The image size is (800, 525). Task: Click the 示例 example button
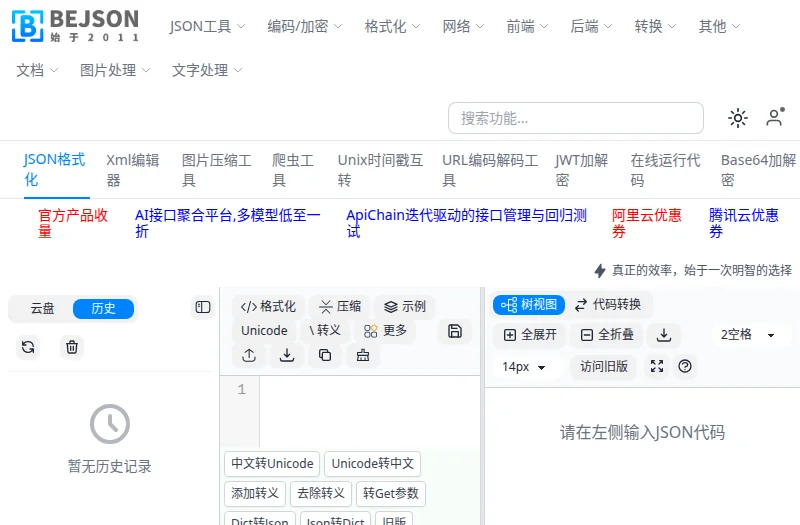click(x=405, y=307)
